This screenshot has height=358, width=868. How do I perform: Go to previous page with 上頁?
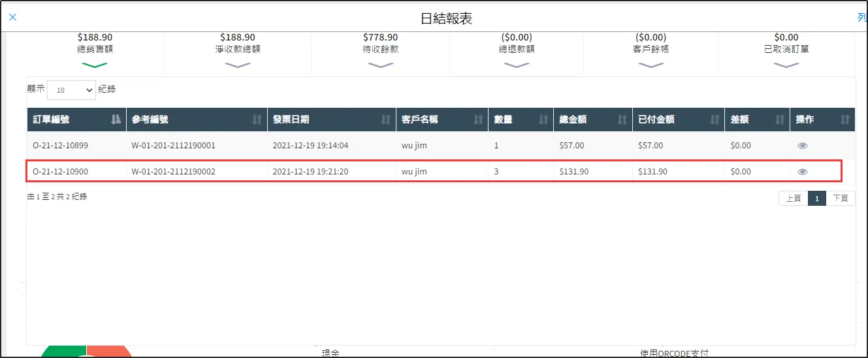[x=793, y=199]
